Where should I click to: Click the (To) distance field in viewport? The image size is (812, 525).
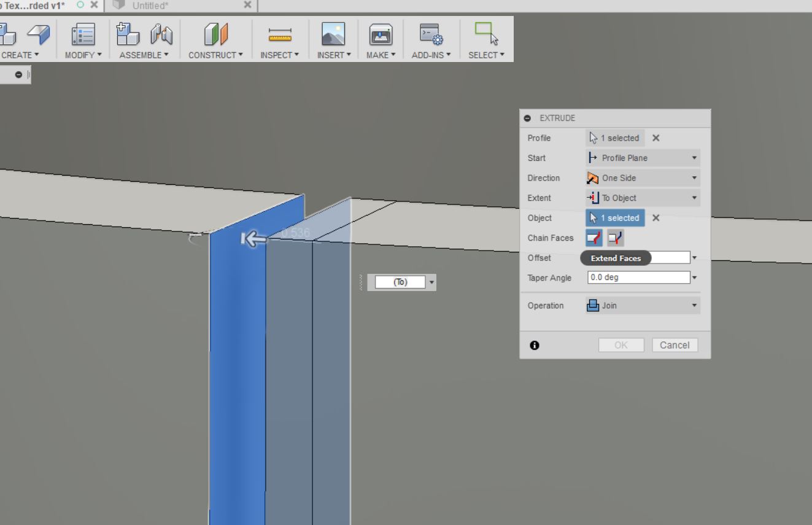pos(400,282)
